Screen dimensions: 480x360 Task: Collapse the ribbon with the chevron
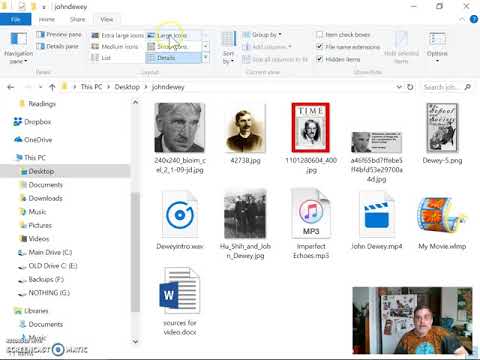point(462,19)
